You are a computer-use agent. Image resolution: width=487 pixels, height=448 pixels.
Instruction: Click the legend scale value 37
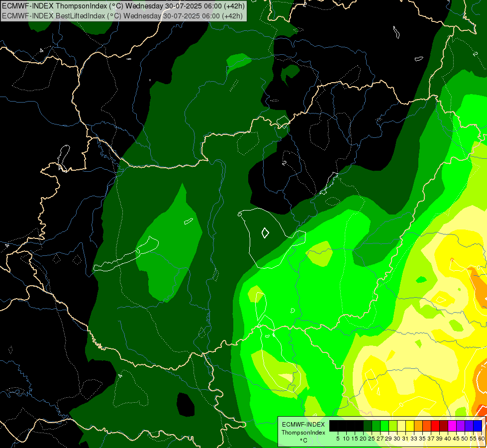coord(431,439)
